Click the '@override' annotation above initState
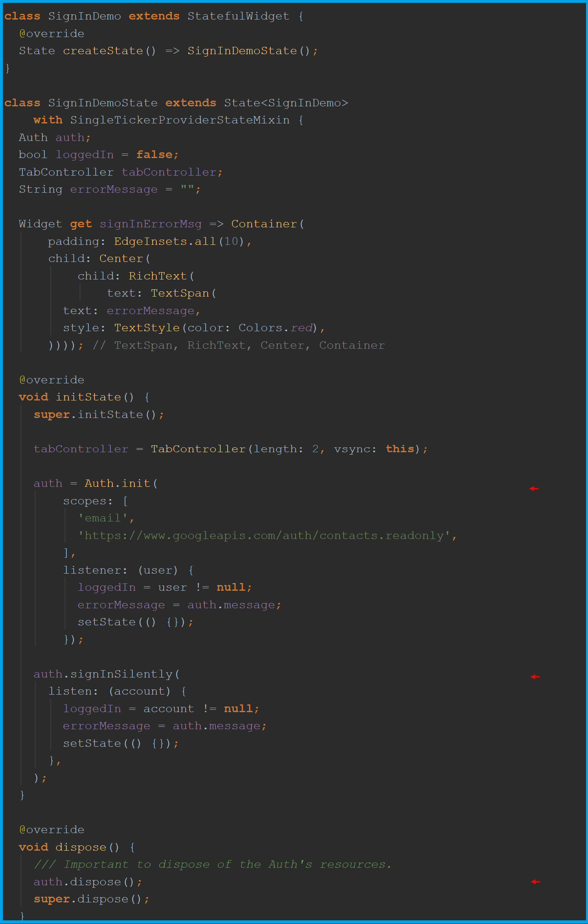 (x=52, y=380)
